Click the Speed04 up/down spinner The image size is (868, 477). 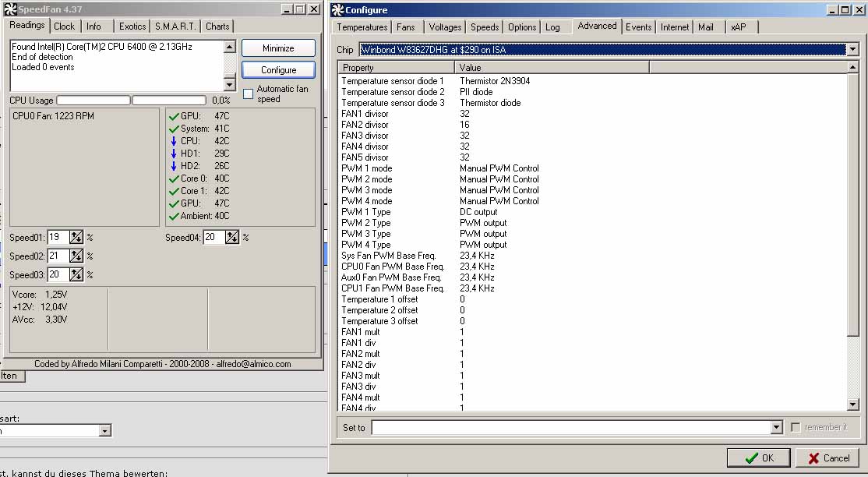pyautogui.click(x=232, y=237)
